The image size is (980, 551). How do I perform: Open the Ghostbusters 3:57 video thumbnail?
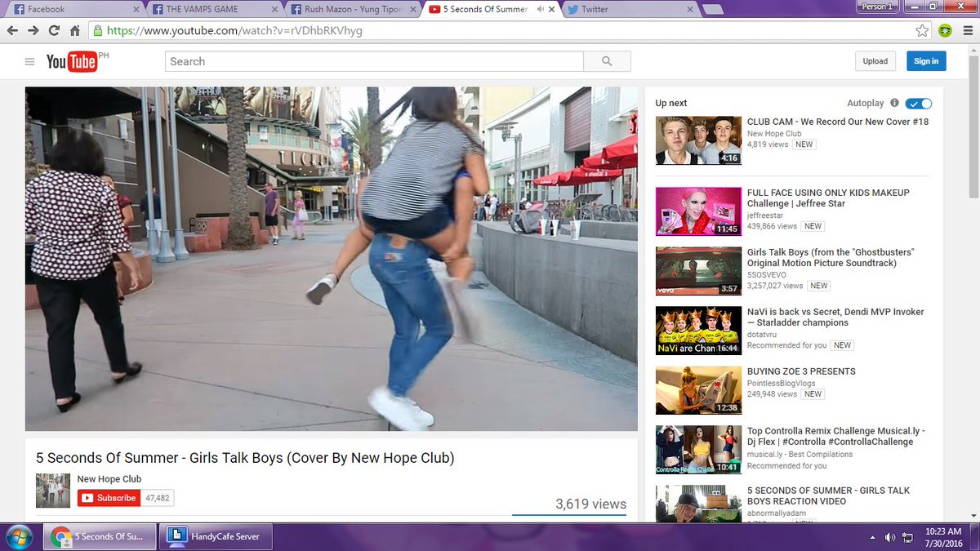(x=698, y=271)
